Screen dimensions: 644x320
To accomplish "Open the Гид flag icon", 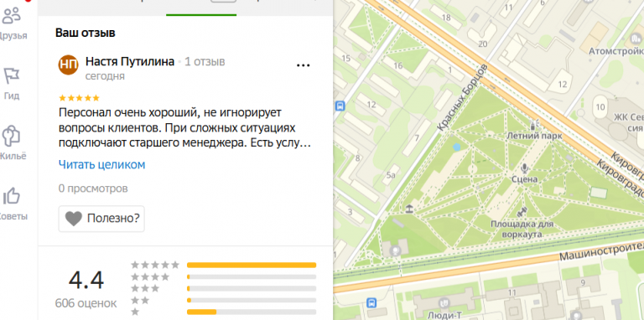I will pos(12,76).
